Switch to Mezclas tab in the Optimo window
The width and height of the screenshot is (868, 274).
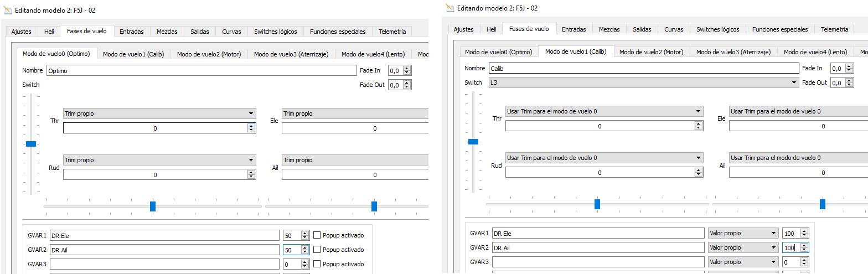(167, 32)
